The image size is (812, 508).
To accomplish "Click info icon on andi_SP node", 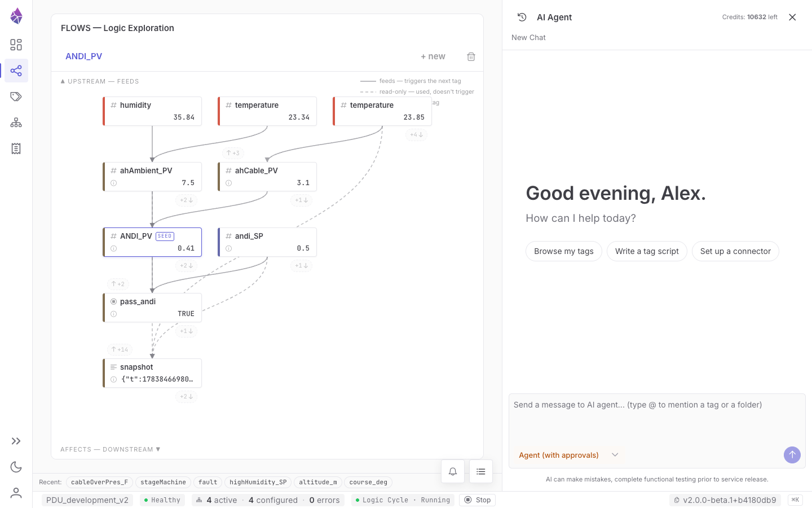I will 229,248.
